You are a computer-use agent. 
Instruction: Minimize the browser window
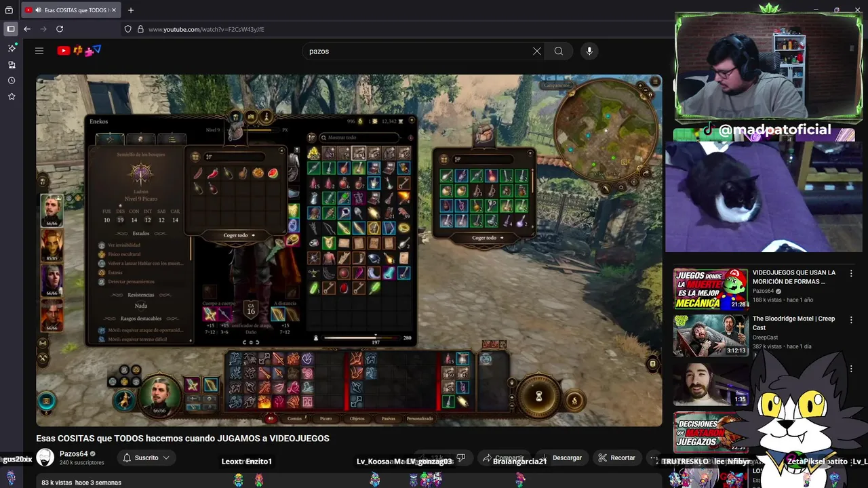[817, 10]
